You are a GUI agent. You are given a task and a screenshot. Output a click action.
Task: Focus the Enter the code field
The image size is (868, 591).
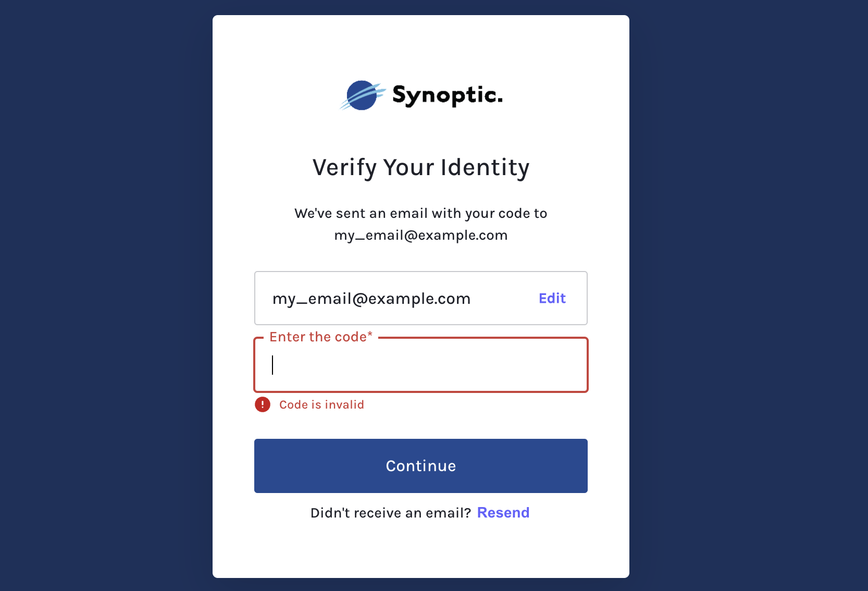[x=421, y=365]
